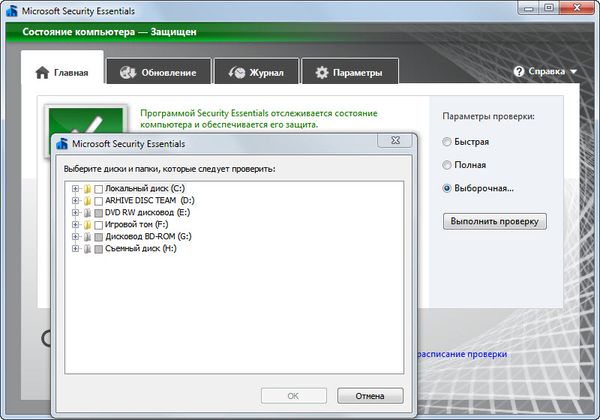
Task: Select the Съемный диск (H:) label
Action: pyautogui.click(x=141, y=249)
